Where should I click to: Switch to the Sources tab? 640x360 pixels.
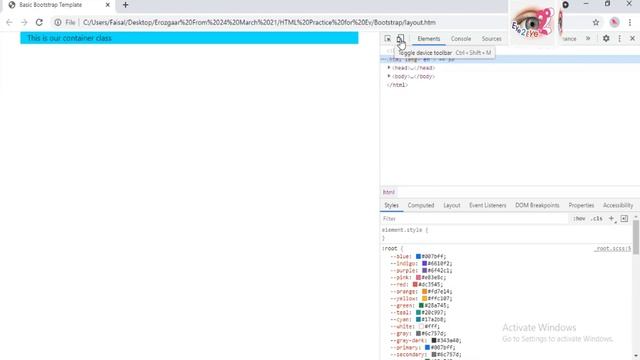pyautogui.click(x=491, y=39)
